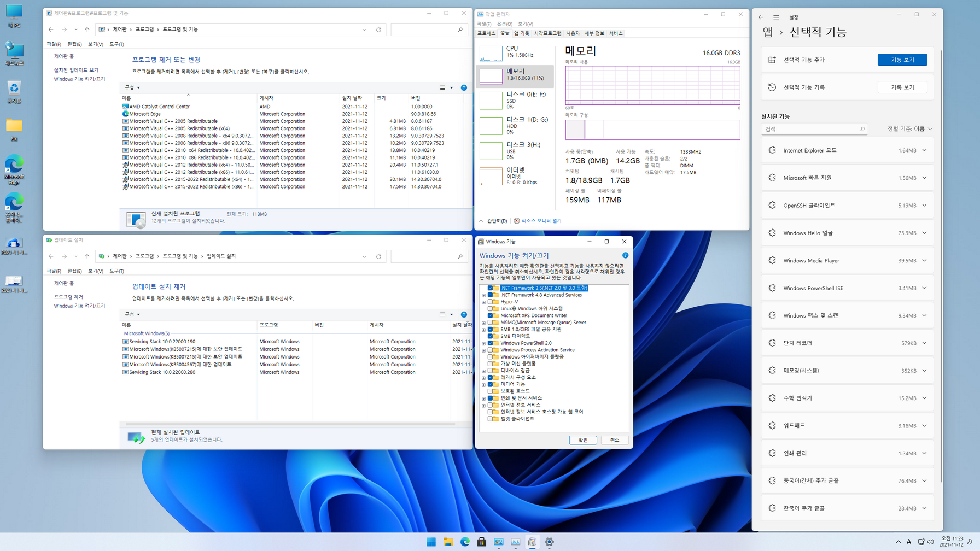The width and height of the screenshot is (980, 551).
Task: Toggle SMB Direct checkbox
Action: [x=490, y=336]
